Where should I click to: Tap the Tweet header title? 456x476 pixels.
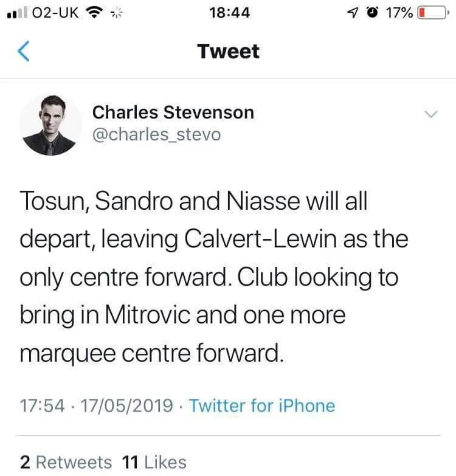tap(228, 52)
